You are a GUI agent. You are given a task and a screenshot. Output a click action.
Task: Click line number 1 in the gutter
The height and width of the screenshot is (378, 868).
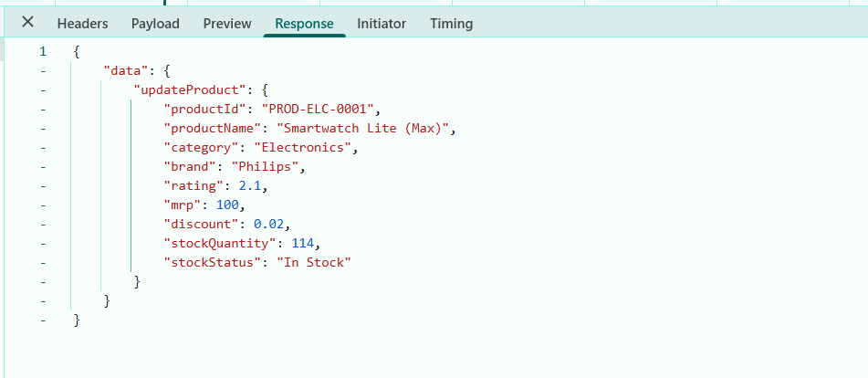click(43, 52)
